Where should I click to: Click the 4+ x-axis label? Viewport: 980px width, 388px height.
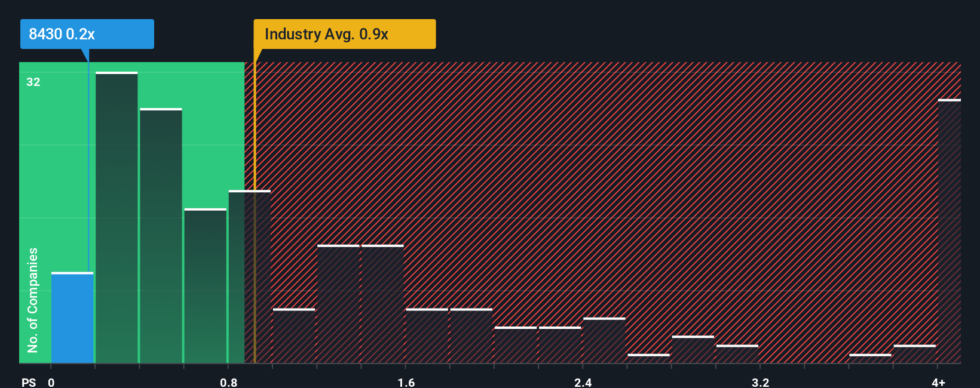point(939,382)
